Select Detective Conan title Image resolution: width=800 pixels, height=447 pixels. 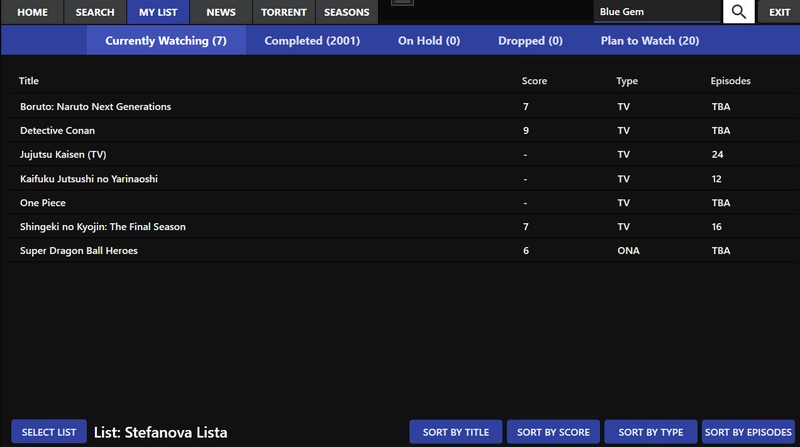point(57,130)
